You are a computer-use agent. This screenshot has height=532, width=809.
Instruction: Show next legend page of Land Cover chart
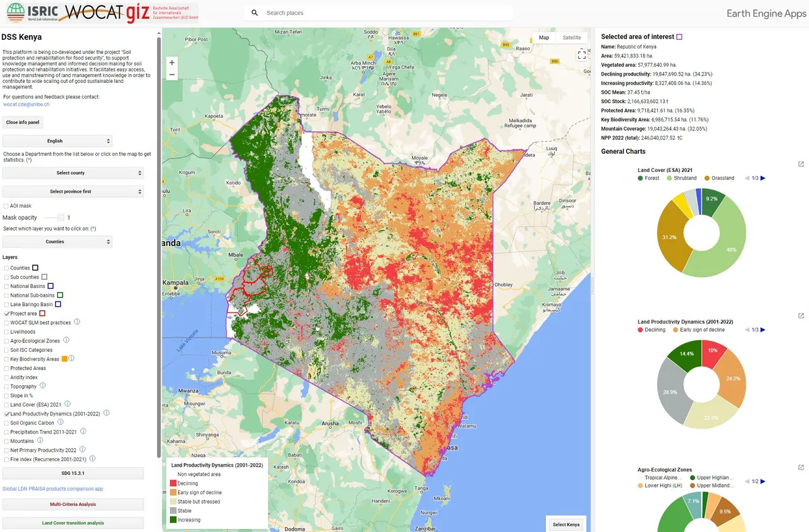[x=762, y=178]
